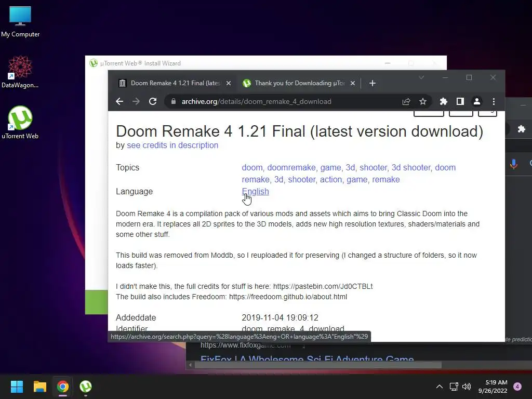Open My Computer desktop icon
The width and height of the screenshot is (532, 399).
20,22
